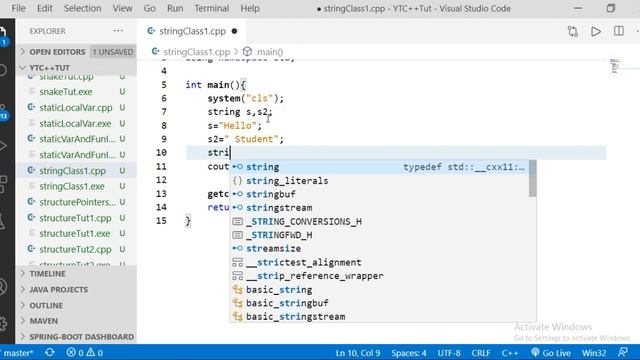
Task: Choose the '_STRING_CONVERSIONS_H' suggestion
Action: [x=380, y=222]
